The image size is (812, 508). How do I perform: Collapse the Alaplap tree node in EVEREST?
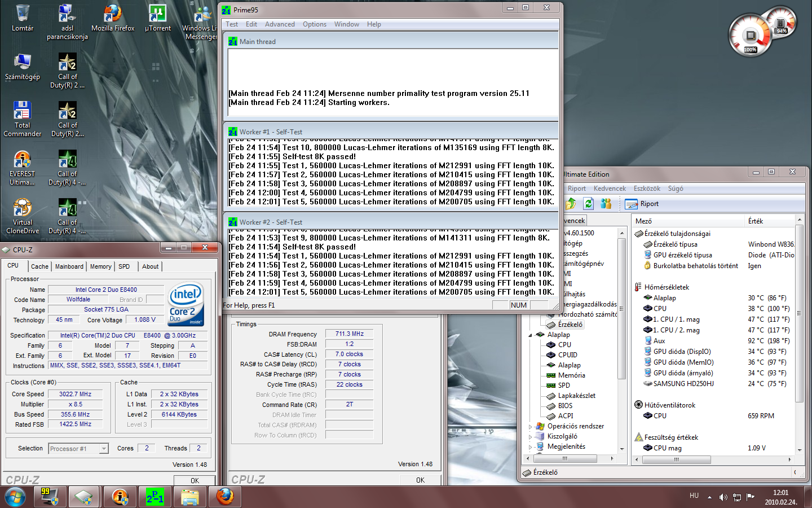point(531,335)
